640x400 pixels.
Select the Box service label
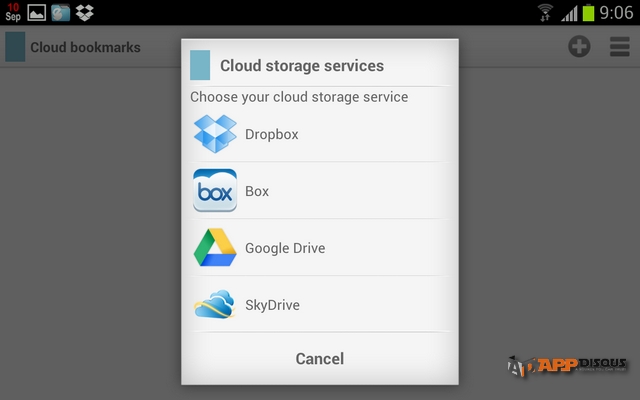257,191
